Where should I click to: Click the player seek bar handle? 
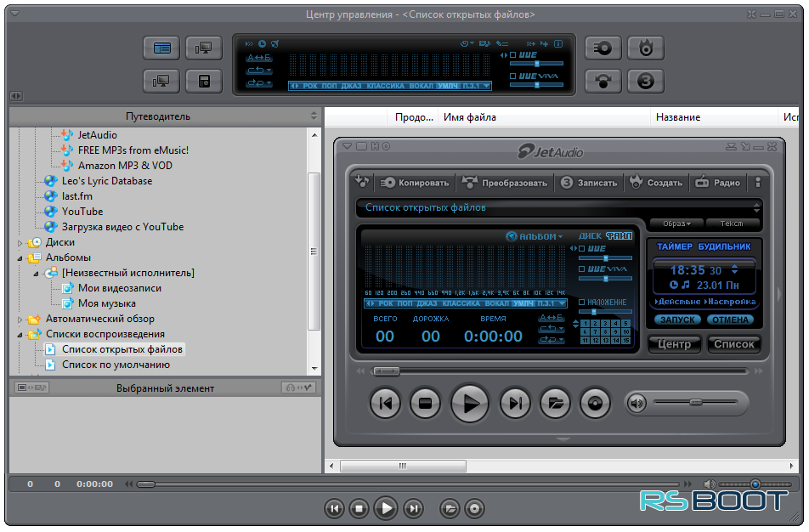click(x=386, y=371)
